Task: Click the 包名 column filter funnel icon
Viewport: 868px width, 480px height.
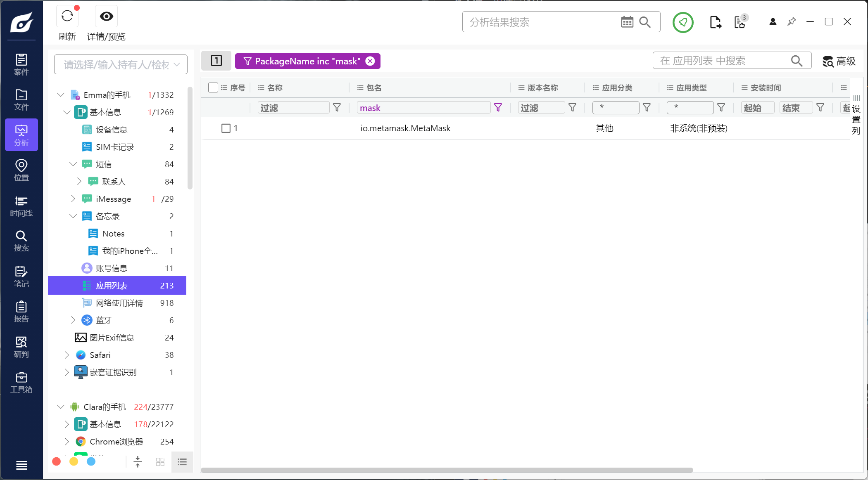Action: (x=498, y=108)
